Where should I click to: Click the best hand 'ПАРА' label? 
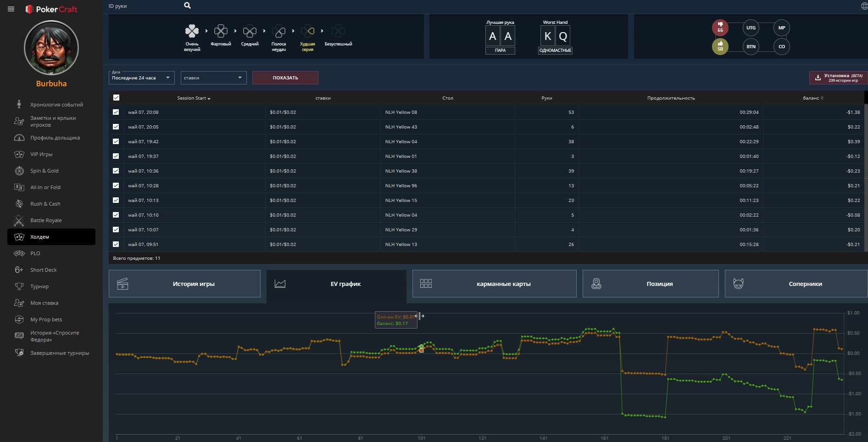[x=500, y=50]
